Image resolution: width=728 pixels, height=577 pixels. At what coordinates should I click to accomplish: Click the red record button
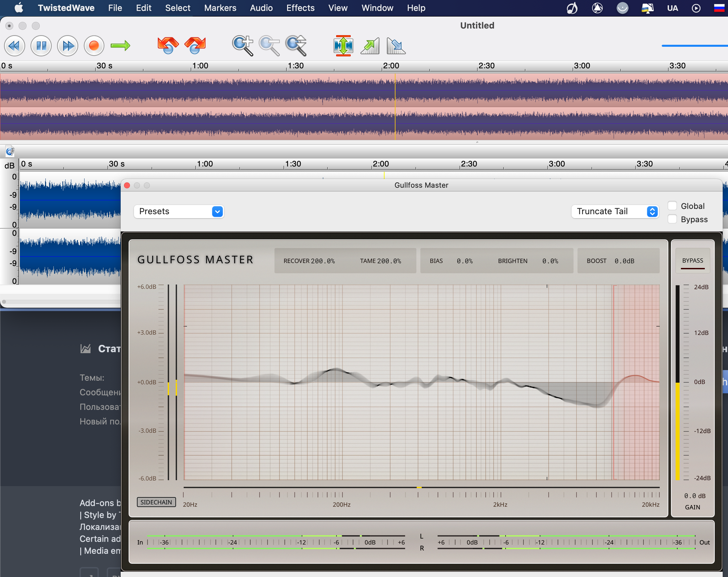[94, 46]
